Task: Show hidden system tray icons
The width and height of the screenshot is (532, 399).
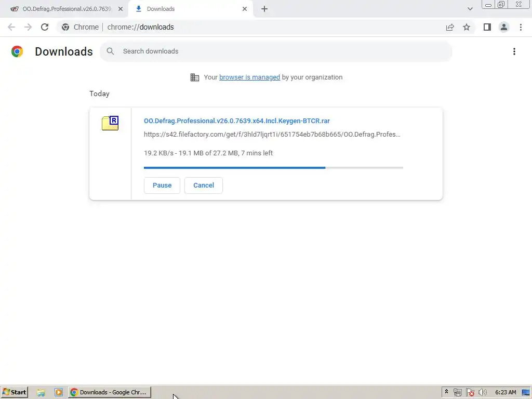Action: [x=446, y=392]
